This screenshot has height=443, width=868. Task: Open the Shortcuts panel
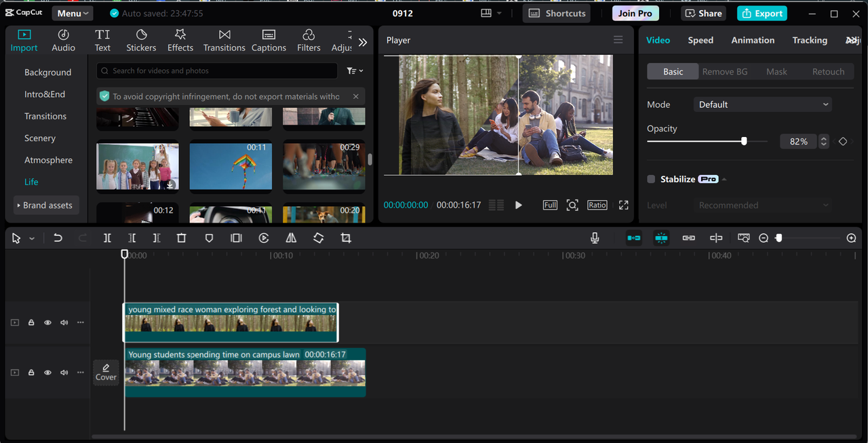556,14
